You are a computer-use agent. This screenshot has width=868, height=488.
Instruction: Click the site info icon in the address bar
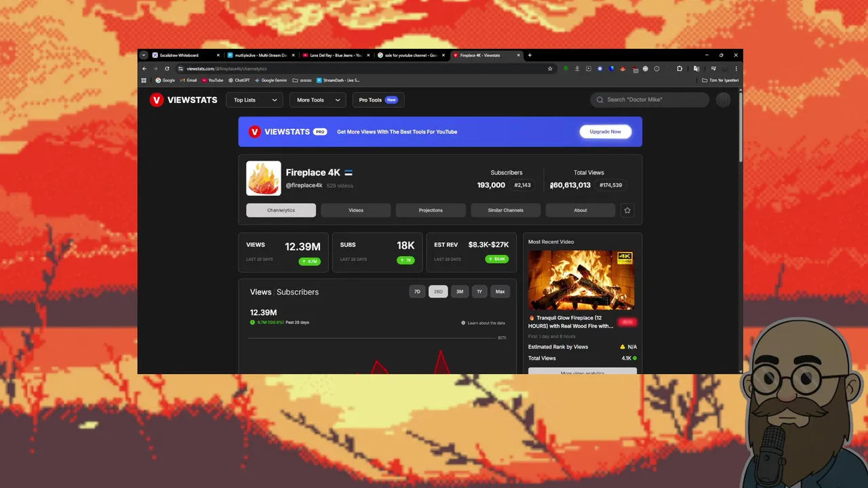(x=180, y=68)
